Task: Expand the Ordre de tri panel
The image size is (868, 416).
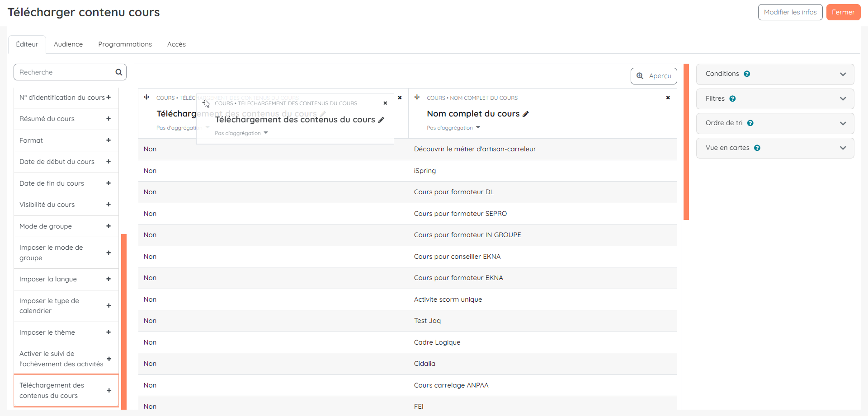Action: 843,123
